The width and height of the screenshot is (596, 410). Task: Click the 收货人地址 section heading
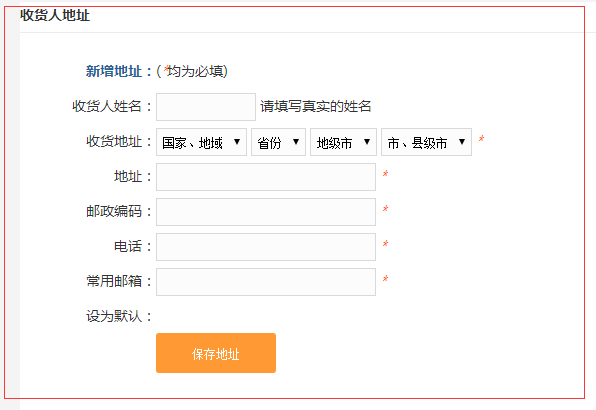point(55,16)
